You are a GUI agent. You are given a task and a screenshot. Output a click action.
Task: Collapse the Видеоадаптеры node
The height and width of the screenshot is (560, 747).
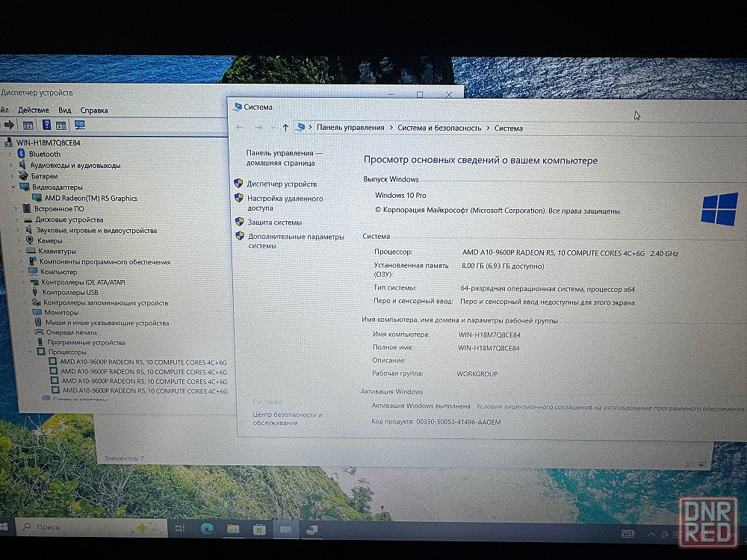pyautogui.click(x=13, y=187)
